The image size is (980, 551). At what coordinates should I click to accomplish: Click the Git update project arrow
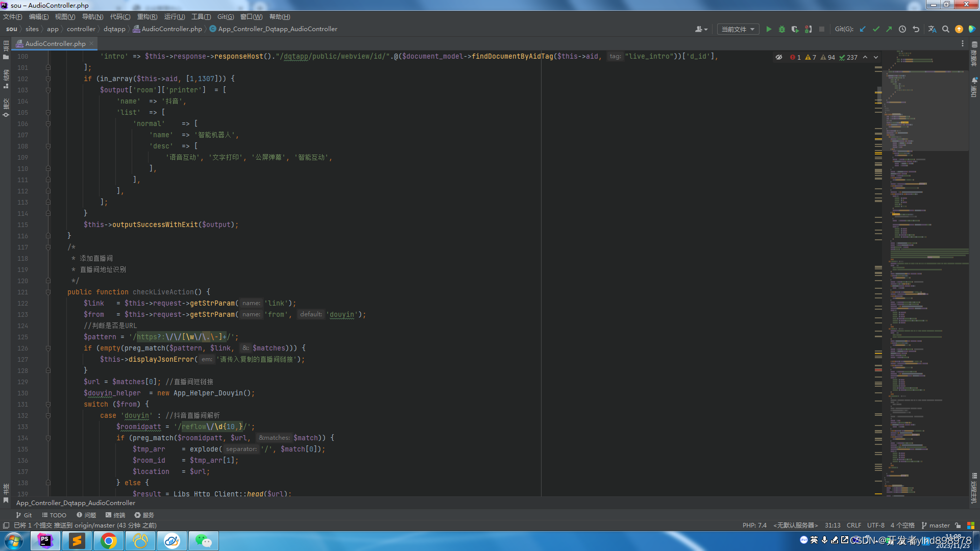click(x=863, y=29)
